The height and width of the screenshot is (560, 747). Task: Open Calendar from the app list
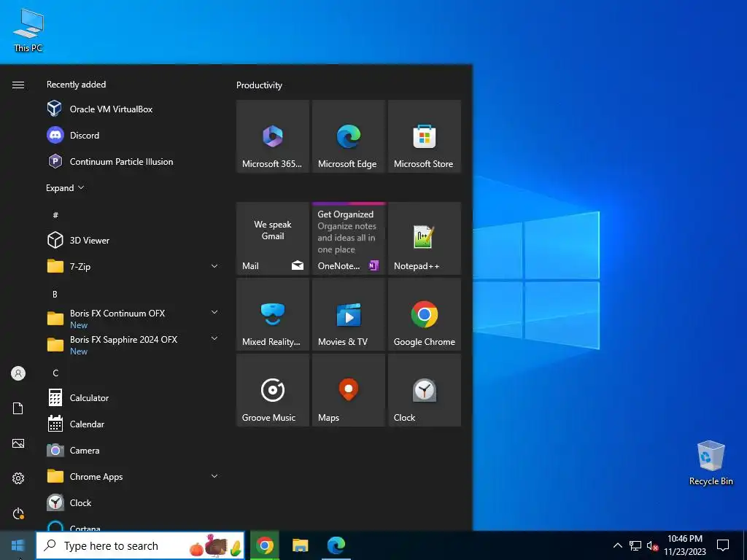133,424
